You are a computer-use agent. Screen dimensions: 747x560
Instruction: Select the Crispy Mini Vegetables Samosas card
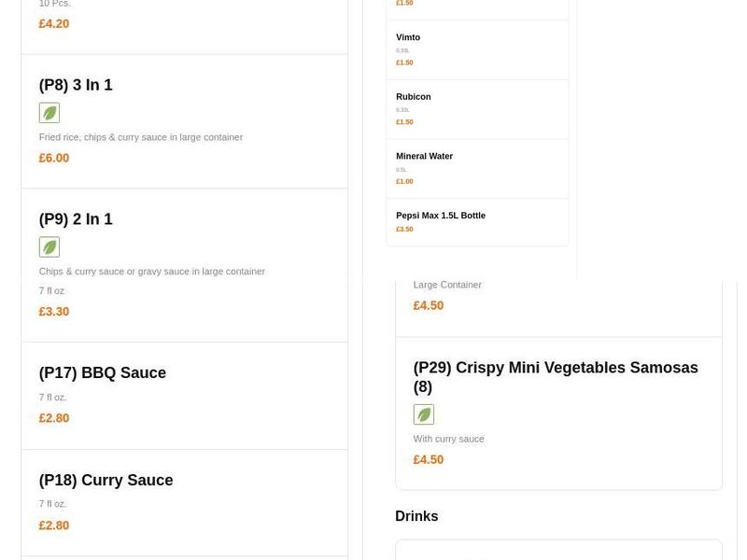pos(556,377)
